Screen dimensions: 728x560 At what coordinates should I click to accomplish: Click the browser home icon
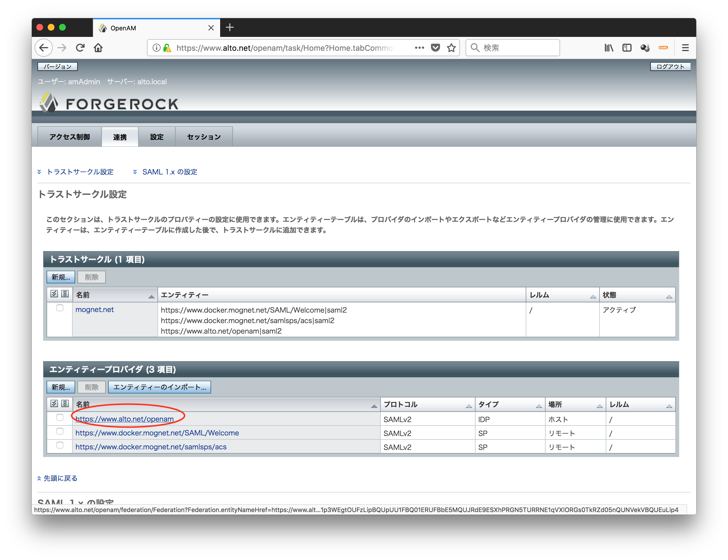pyautogui.click(x=98, y=48)
